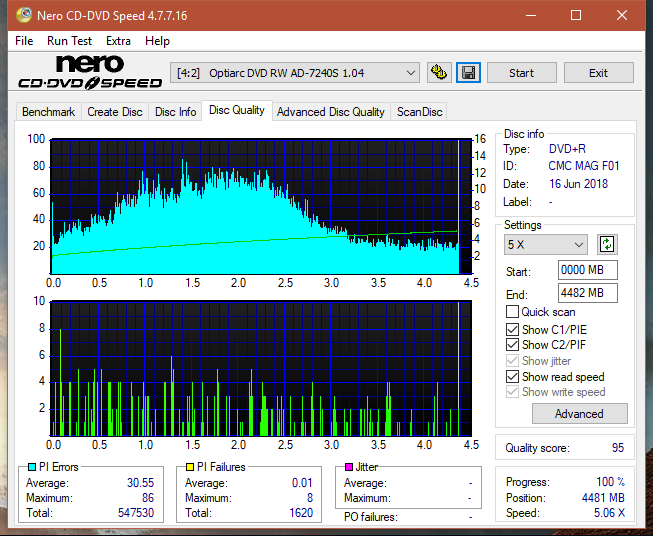Switch to Advanced Disc Quality tab

click(x=331, y=112)
